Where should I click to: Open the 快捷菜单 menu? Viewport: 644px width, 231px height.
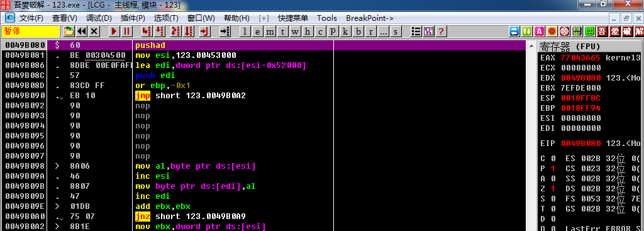293,18
